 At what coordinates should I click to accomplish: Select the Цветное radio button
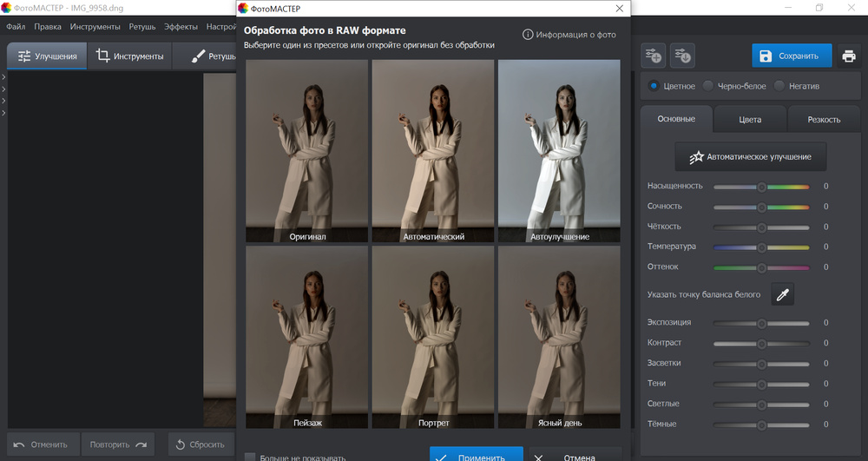654,86
